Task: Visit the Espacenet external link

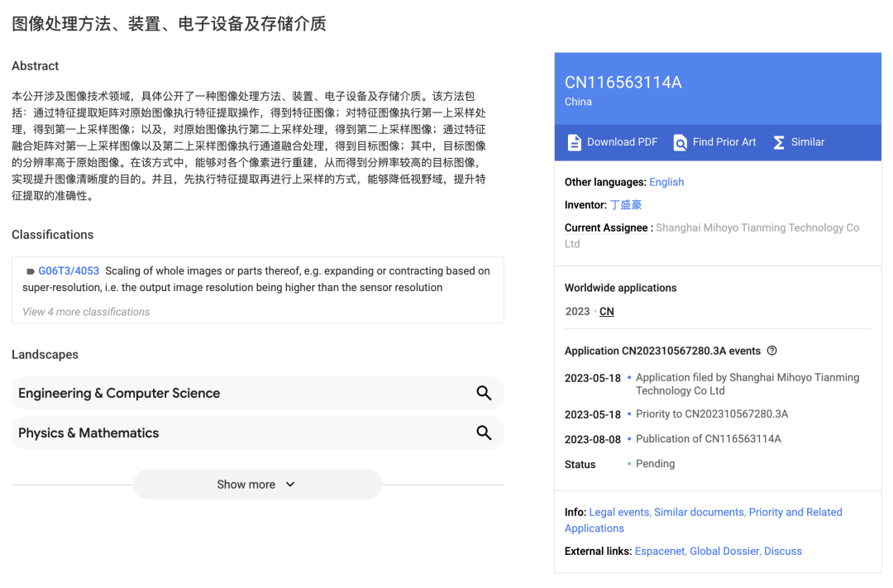Action: [659, 551]
